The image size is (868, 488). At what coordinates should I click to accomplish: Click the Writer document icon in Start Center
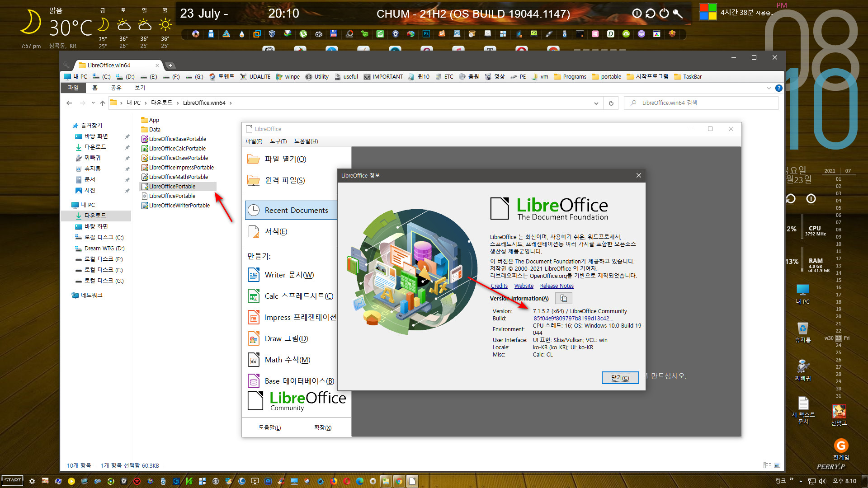coord(254,275)
